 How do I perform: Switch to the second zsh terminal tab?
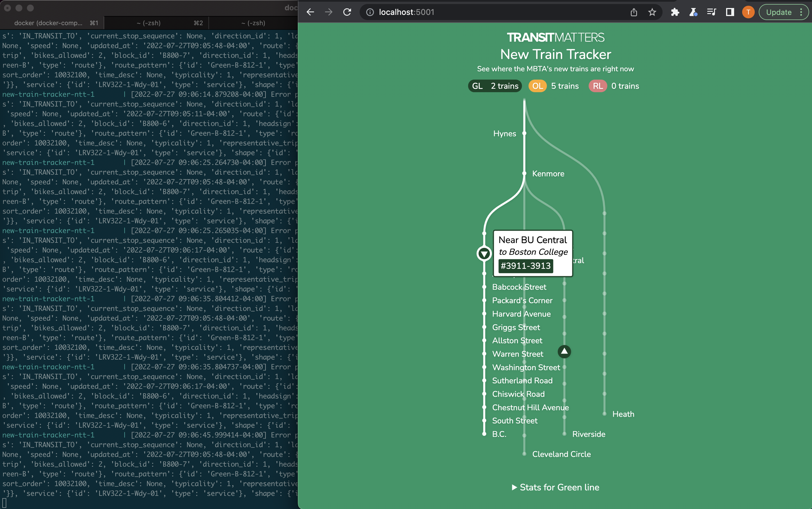click(253, 23)
